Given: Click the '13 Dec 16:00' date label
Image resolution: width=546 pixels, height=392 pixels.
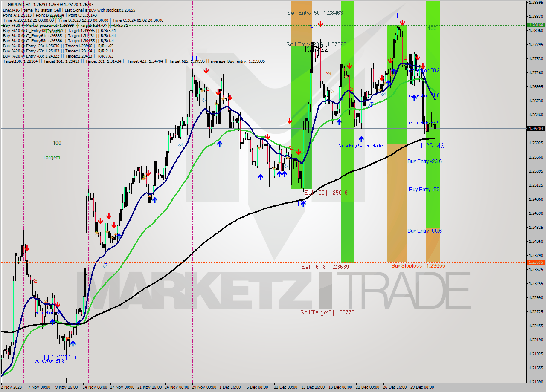Looking at the screenshot, I should coord(313,387).
